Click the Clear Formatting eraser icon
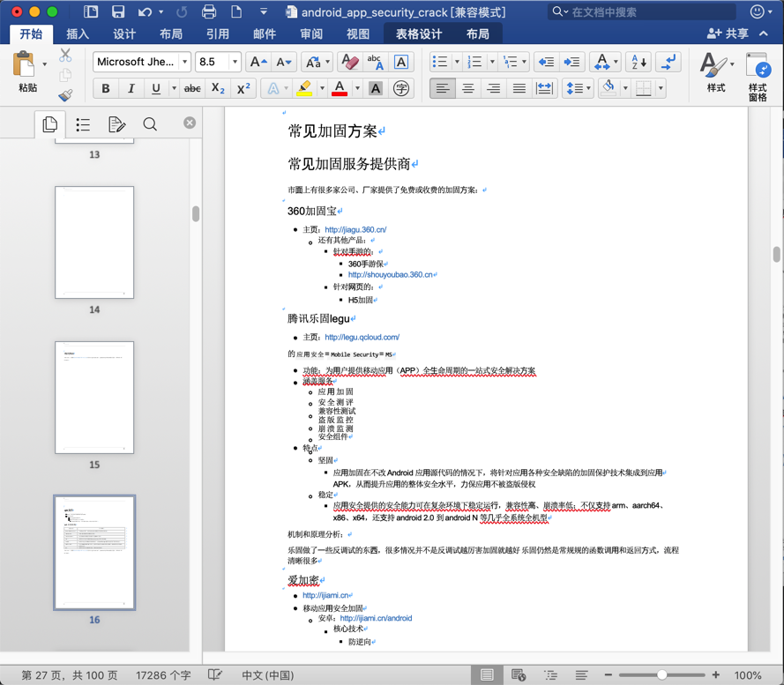 click(x=349, y=63)
